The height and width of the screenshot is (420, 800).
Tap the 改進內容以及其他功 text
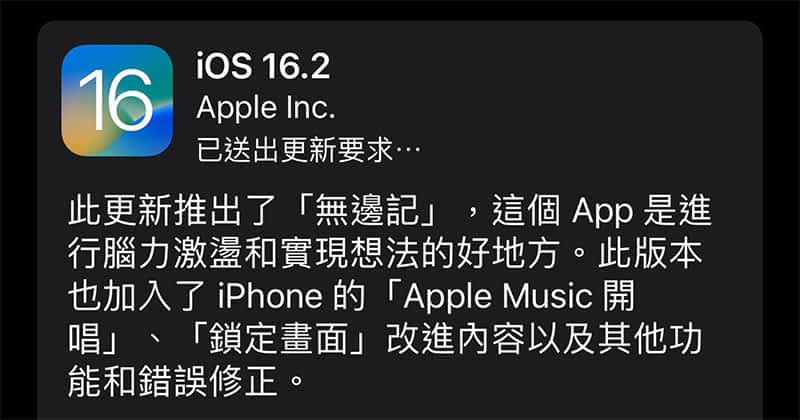pos(544,339)
